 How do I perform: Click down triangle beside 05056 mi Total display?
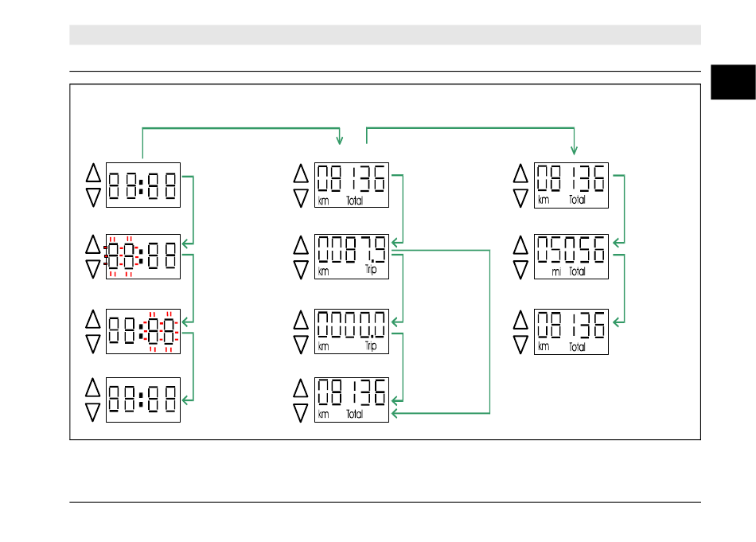(x=520, y=270)
